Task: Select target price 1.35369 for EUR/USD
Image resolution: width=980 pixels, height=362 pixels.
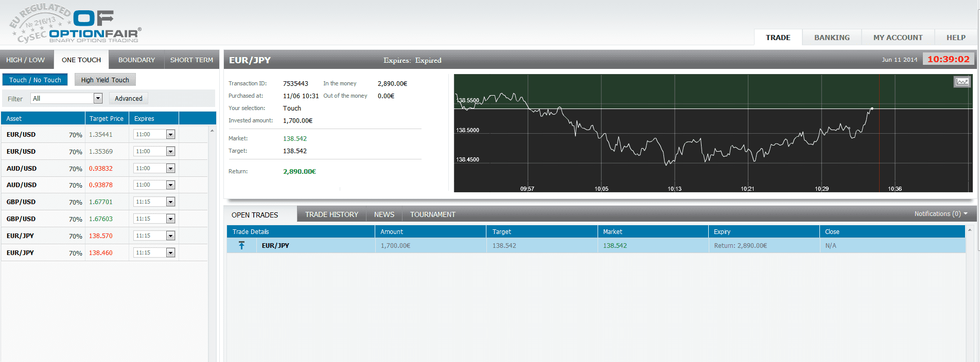Action: click(101, 152)
